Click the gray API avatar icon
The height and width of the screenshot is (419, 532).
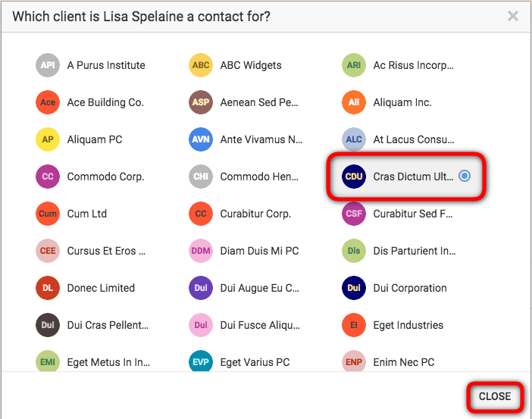click(x=48, y=65)
